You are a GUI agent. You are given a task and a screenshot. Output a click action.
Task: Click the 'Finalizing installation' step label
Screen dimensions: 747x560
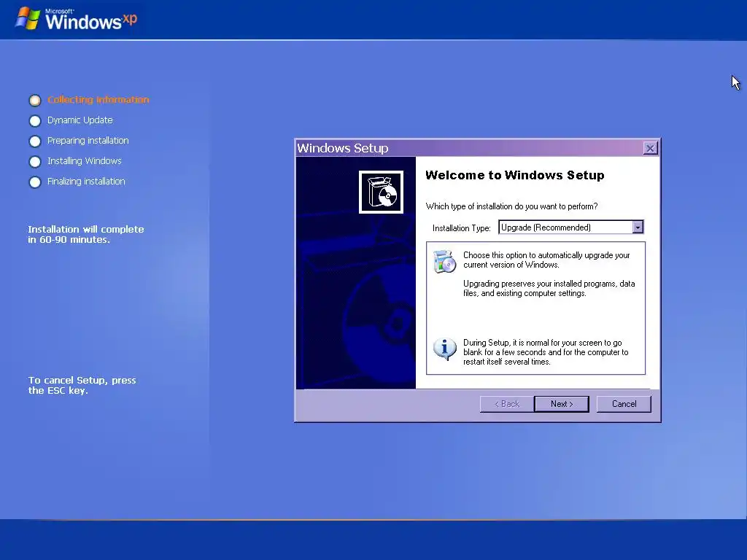pyautogui.click(x=86, y=182)
